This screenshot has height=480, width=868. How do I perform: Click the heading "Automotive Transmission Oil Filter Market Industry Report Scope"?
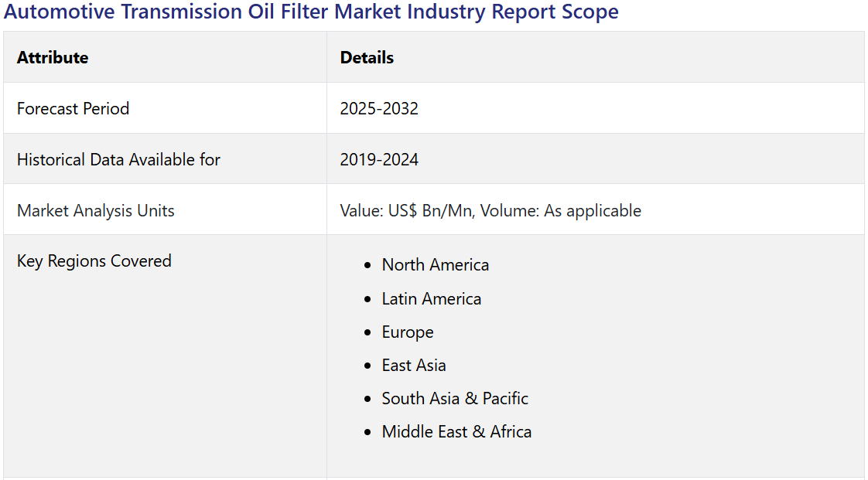coord(310,12)
